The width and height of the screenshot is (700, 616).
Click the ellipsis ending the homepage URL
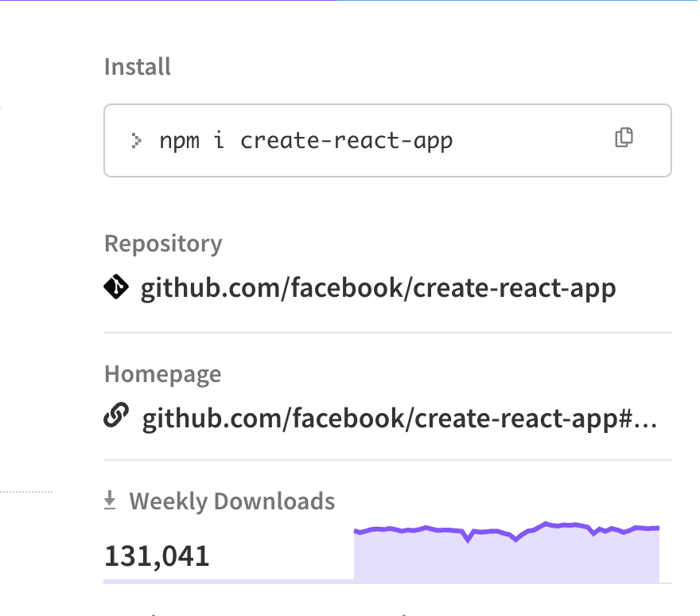coord(647,419)
